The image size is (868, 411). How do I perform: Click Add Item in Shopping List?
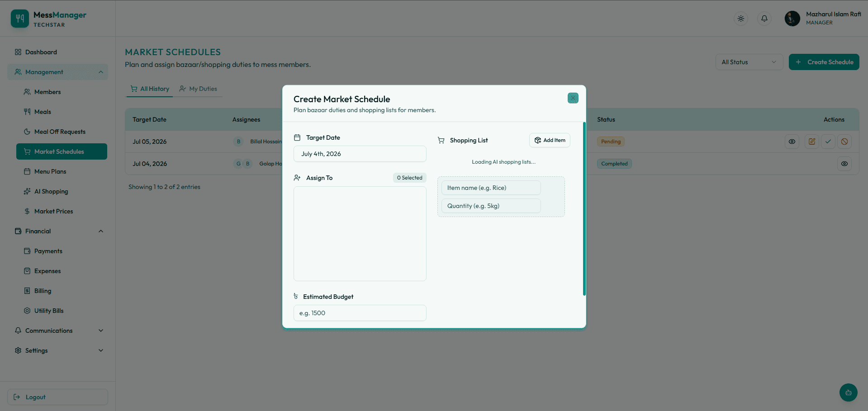tap(550, 140)
